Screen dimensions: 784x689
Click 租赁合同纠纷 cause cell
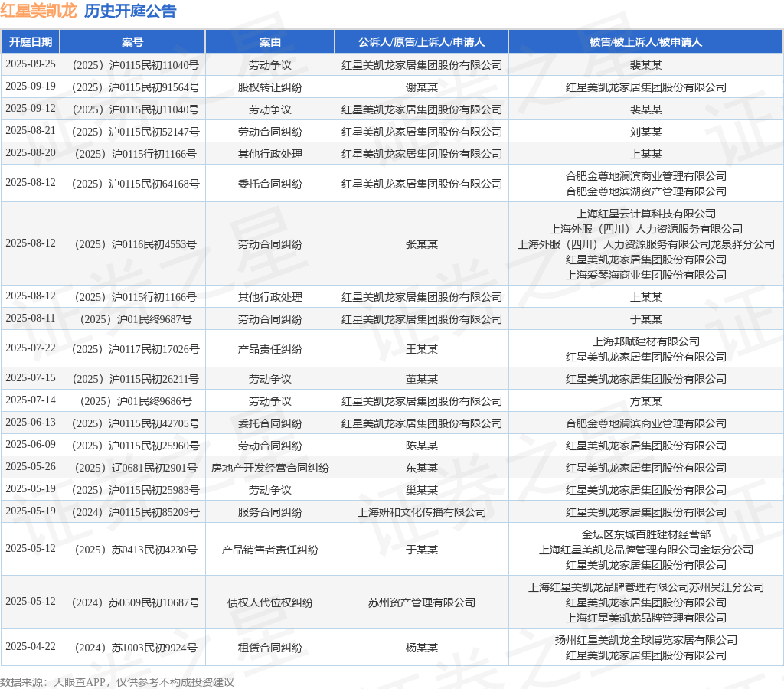(270, 648)
